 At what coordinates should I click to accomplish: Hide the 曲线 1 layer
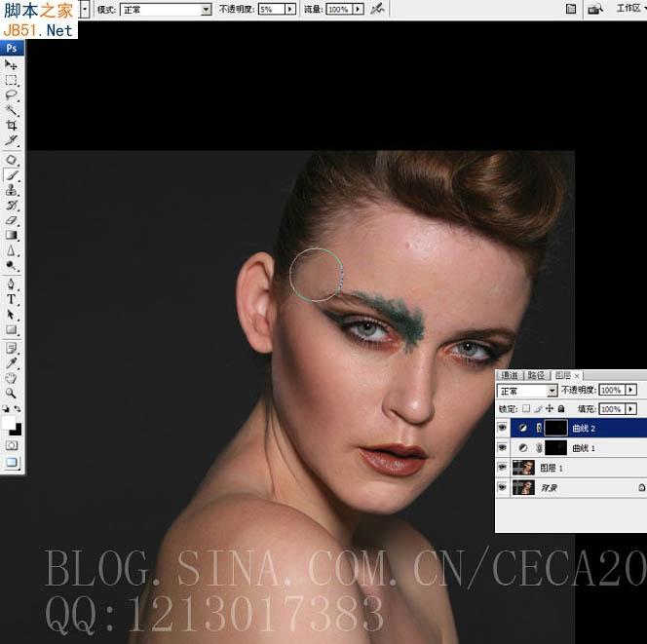[x=502, y=447]
